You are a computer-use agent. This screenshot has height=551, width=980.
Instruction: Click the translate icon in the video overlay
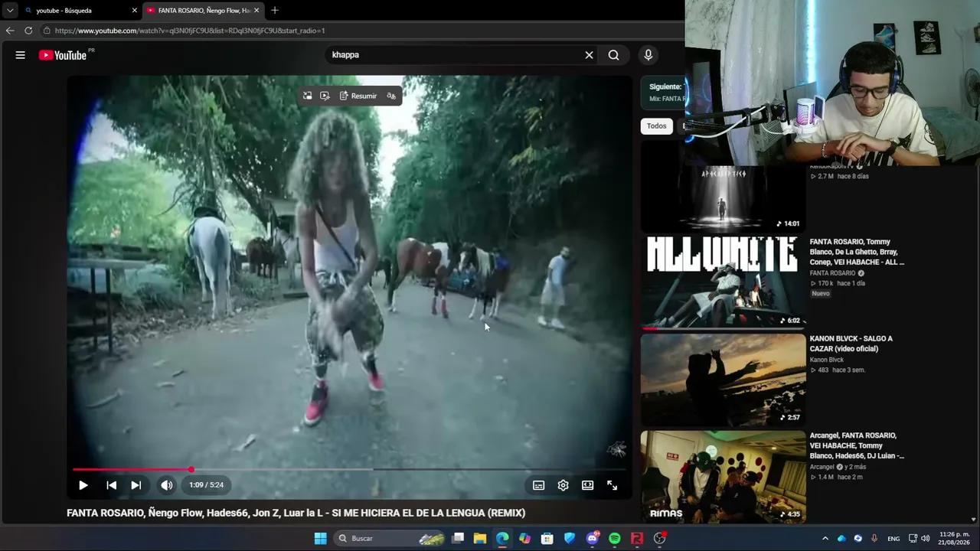pyautogui.click(x=391, y=96)
